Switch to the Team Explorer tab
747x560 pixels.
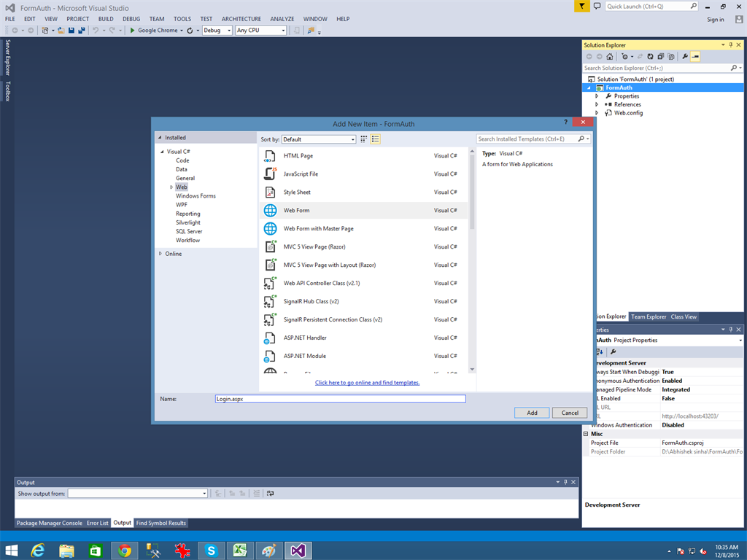pyautogui.click(x=648, y=316)
